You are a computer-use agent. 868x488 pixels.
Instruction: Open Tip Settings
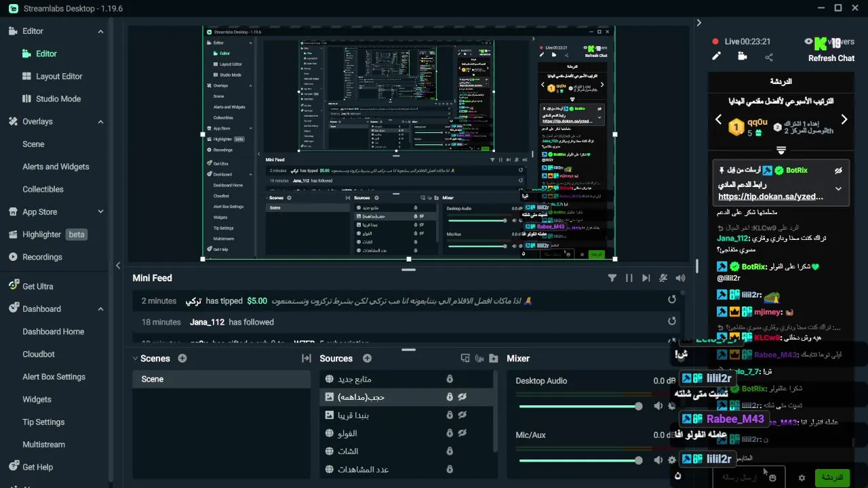tap(43, 422)
